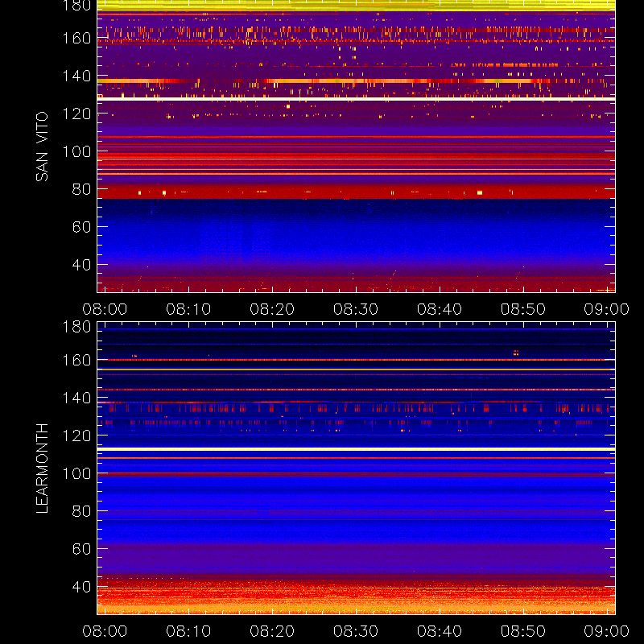
Task: Click the LEARMONTH axis label
Action: [x=42, y=469]
